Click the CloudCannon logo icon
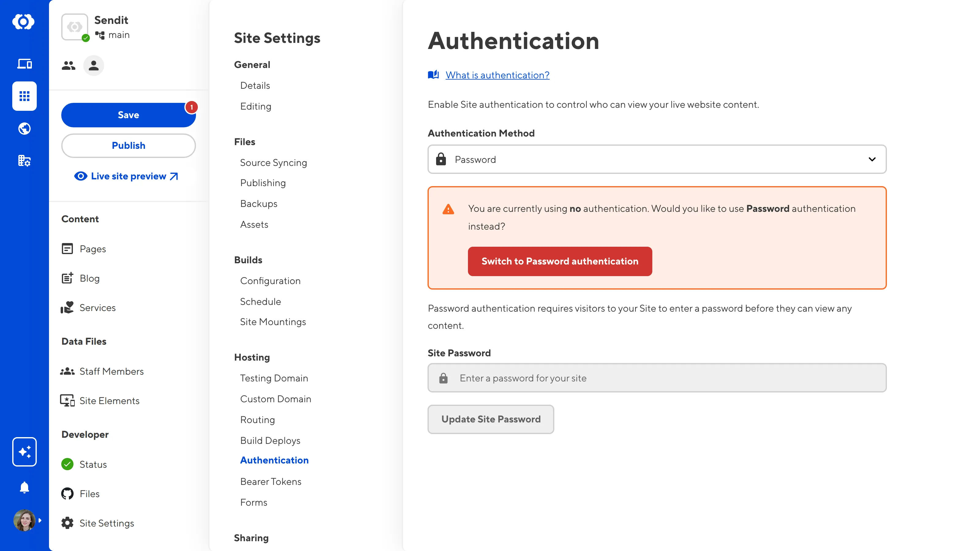 [24, 22]
